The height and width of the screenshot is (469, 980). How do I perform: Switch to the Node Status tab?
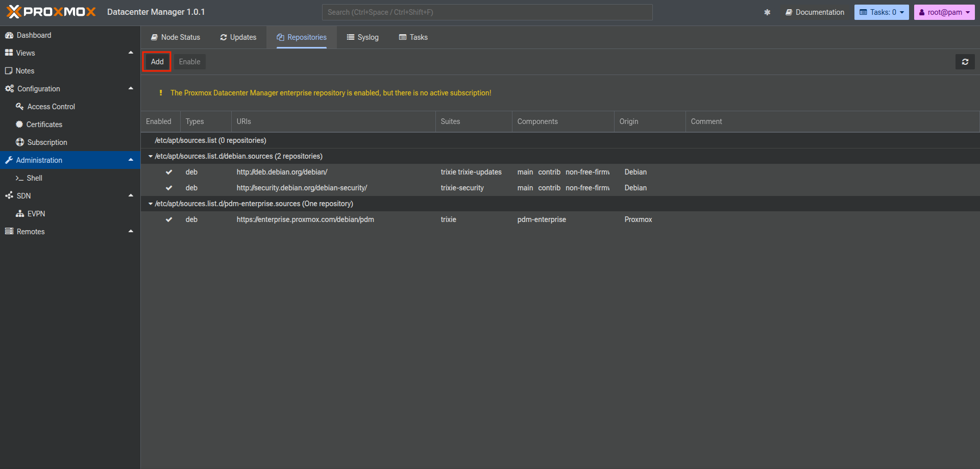pyautogui.click(x=176, y=37)
